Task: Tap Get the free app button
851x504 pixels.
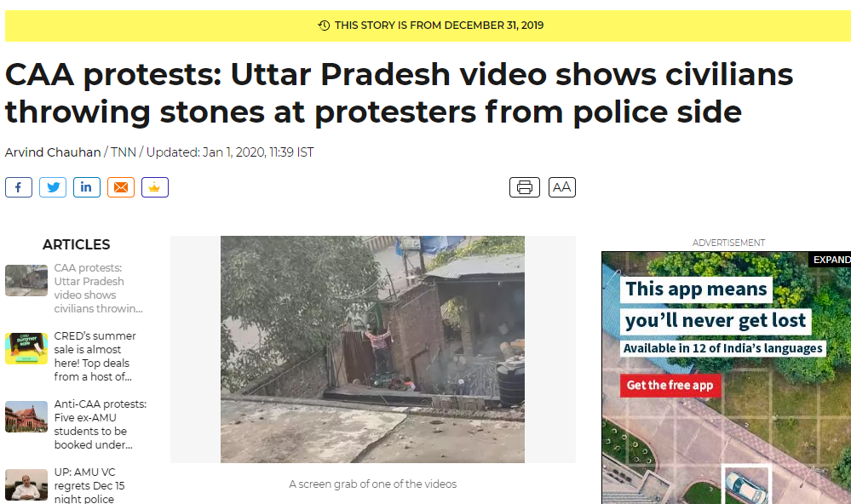Action: click(x=670, y=385)
